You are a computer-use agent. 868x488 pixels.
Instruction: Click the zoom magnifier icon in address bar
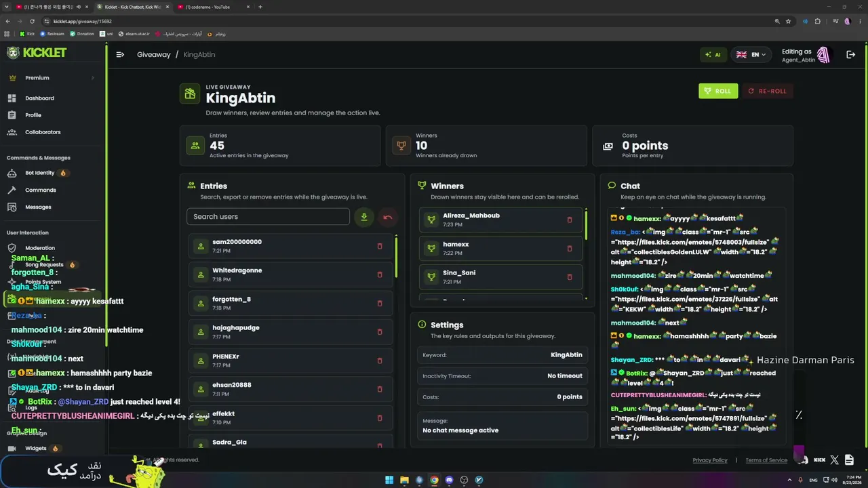coord(777,21)
